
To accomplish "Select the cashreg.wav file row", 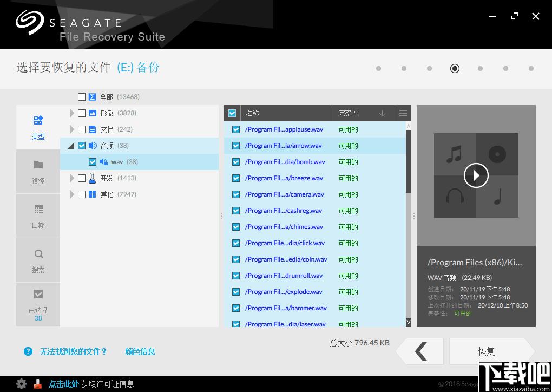I will click(315, 210).
